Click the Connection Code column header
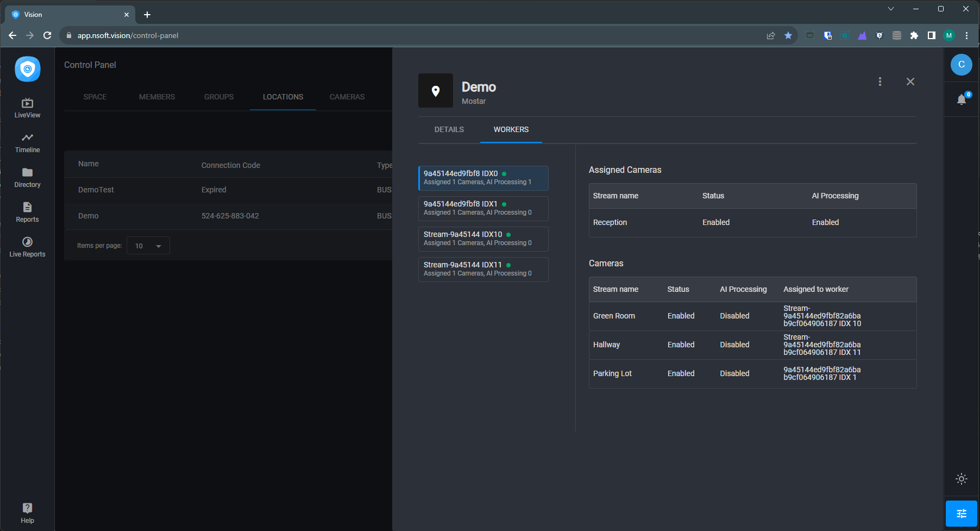The height and width of the screenshot is (531, 980). click(x=231, y=165)
